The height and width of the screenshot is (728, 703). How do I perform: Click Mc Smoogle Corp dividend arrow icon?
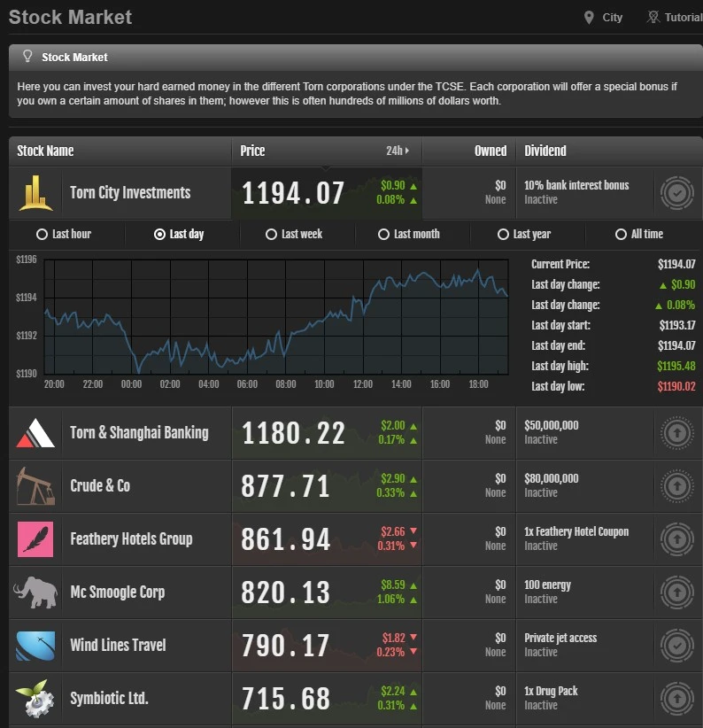coord(676,592)
